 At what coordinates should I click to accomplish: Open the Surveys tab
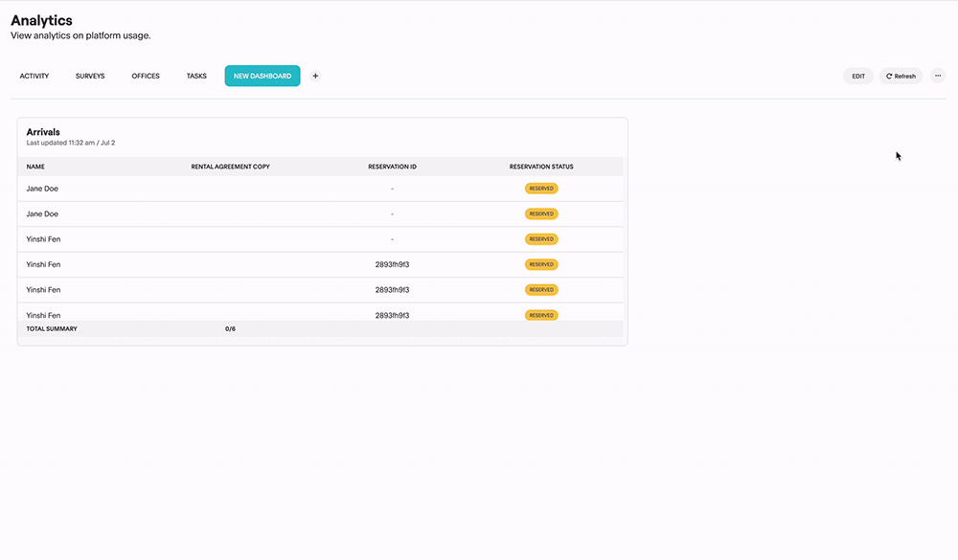[x=90, y=76]
